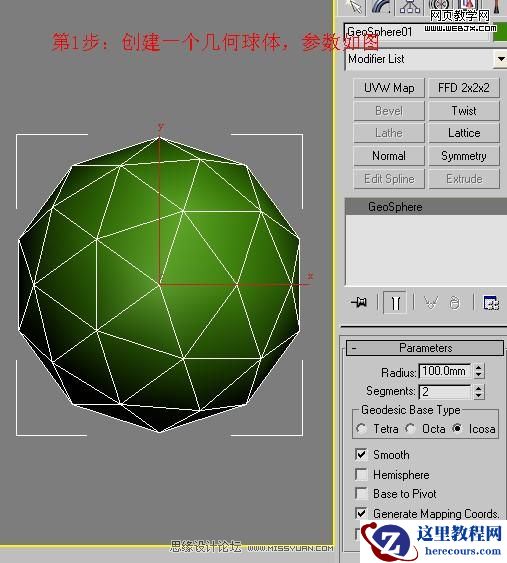Enable the Hemisphere checkbox
This screenshot has height=563, width=507.
point(361,474)
